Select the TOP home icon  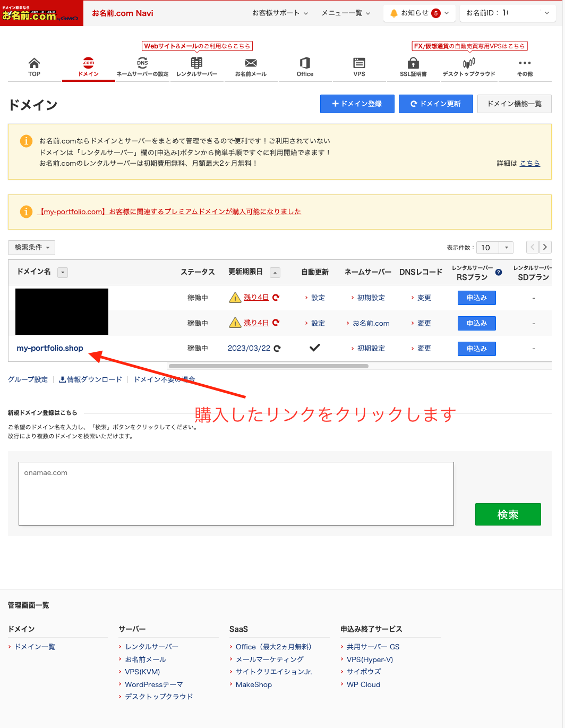click(x=33, y=62)
